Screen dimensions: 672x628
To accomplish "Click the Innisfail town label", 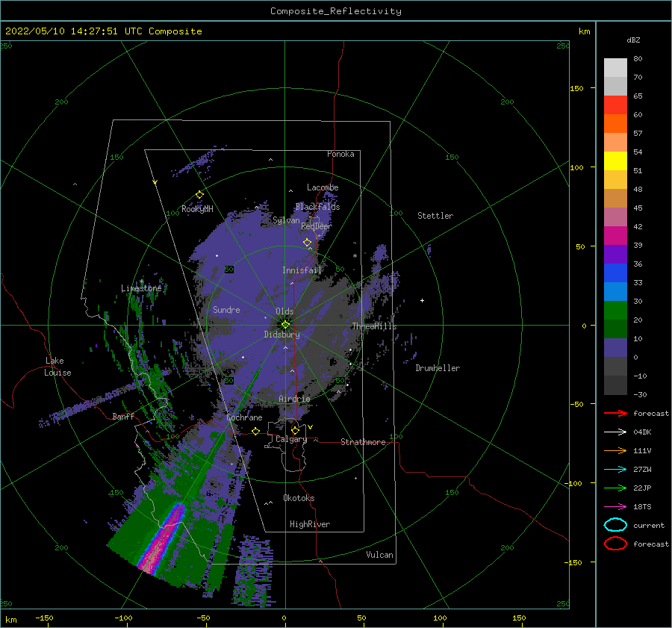I will 302,270.
